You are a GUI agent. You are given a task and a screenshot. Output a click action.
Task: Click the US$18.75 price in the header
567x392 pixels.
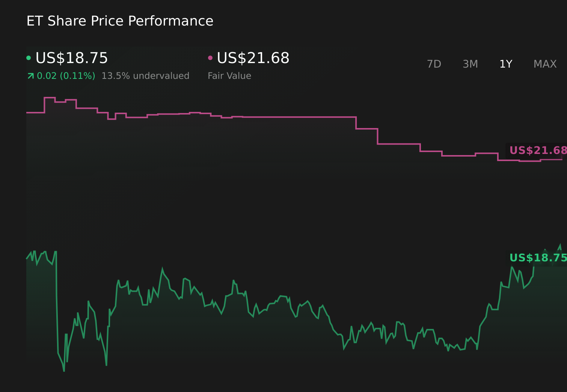coord(71,58)
